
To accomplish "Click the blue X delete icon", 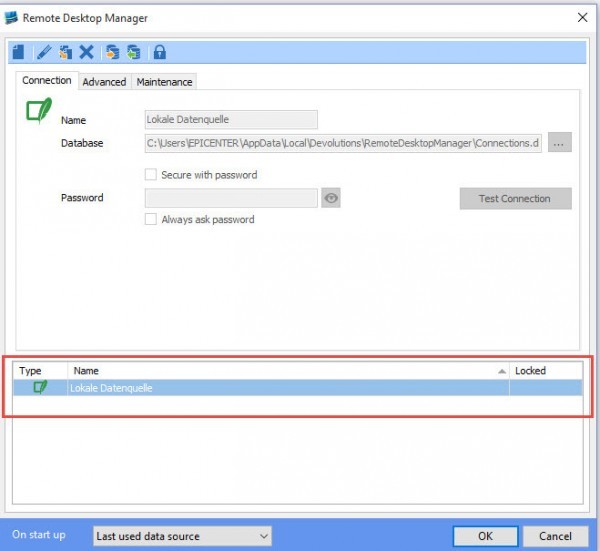I will pos(87,52).
